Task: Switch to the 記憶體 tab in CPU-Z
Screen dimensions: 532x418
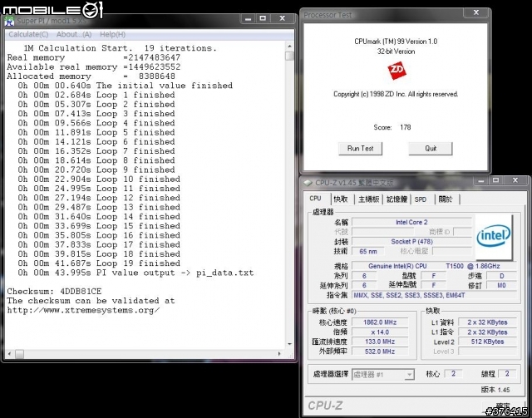Action: (397, 199)
